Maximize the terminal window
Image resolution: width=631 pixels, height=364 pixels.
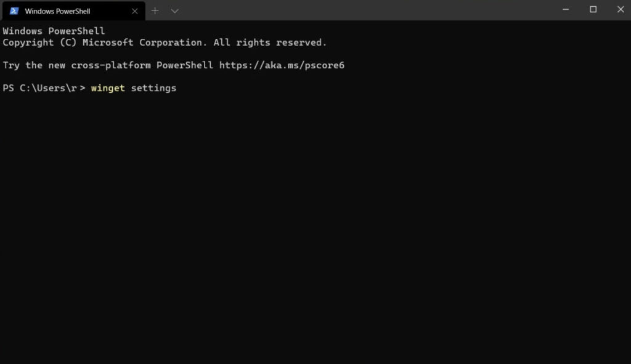click(x=593, y=10)
